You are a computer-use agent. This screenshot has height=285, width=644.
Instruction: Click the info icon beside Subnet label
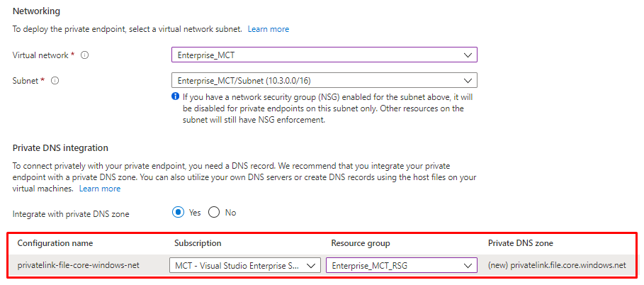55,81
